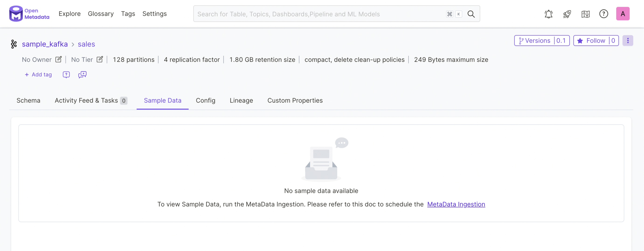Screen dimensions: 644x251
Task: Go to sample_kafka breadcrumb
Action: point(45,44)
